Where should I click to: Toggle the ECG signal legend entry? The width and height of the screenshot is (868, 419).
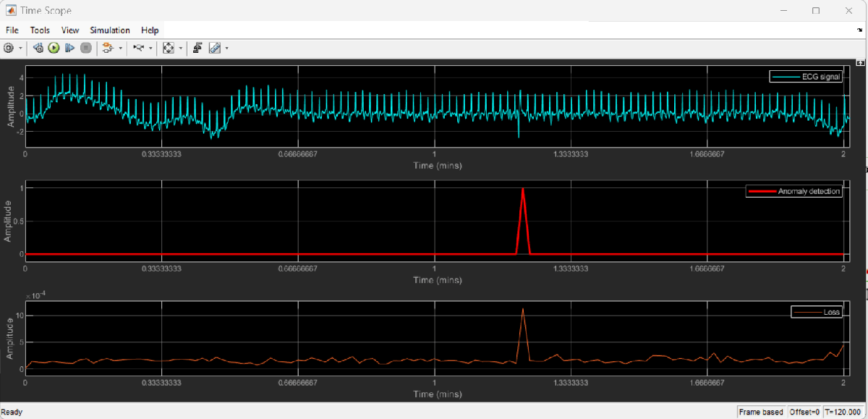pos(805,76)
